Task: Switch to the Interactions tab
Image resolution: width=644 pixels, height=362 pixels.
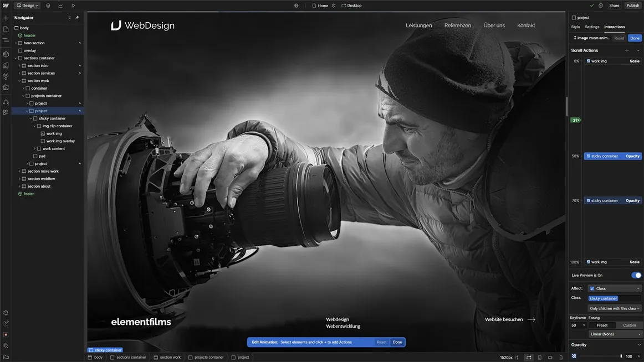Action: pos(615,27)
